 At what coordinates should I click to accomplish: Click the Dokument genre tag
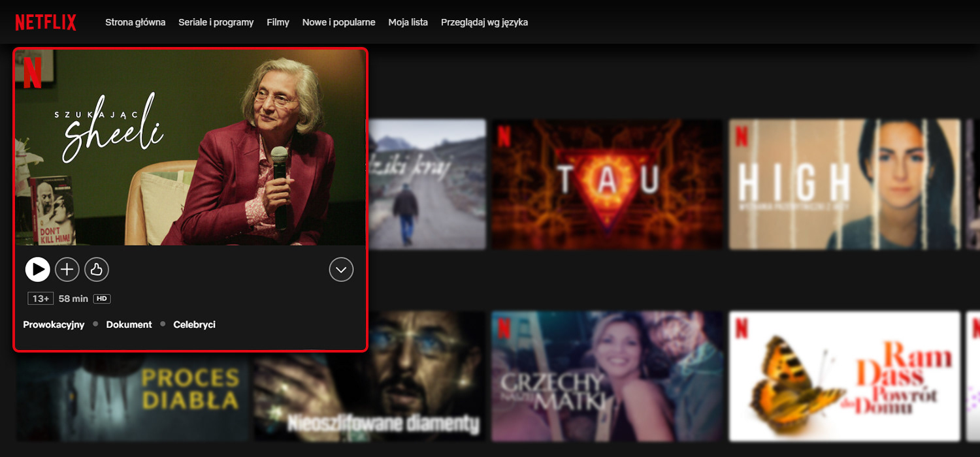click(129, 324)
